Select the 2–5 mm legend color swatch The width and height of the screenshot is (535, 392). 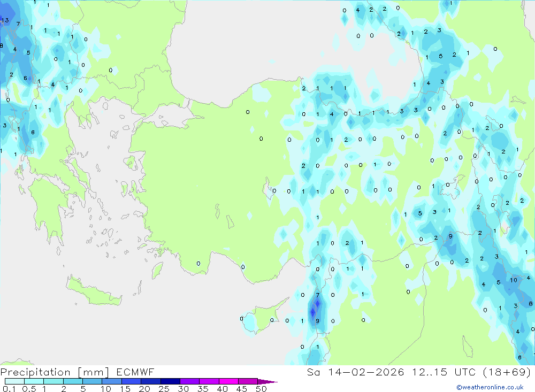pos(73,381)
